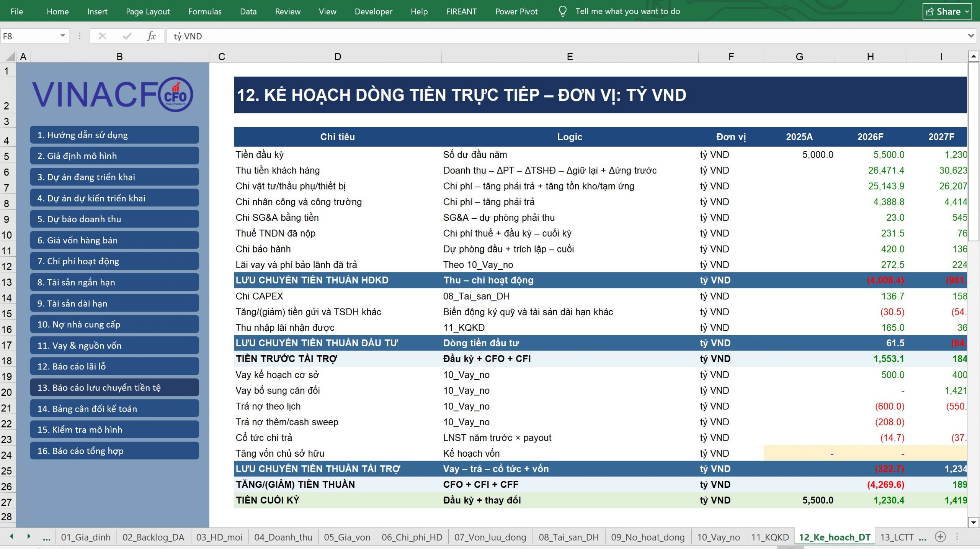
Task: Select the 2025A value 5,000.0
Action: (x=799, y=155)
